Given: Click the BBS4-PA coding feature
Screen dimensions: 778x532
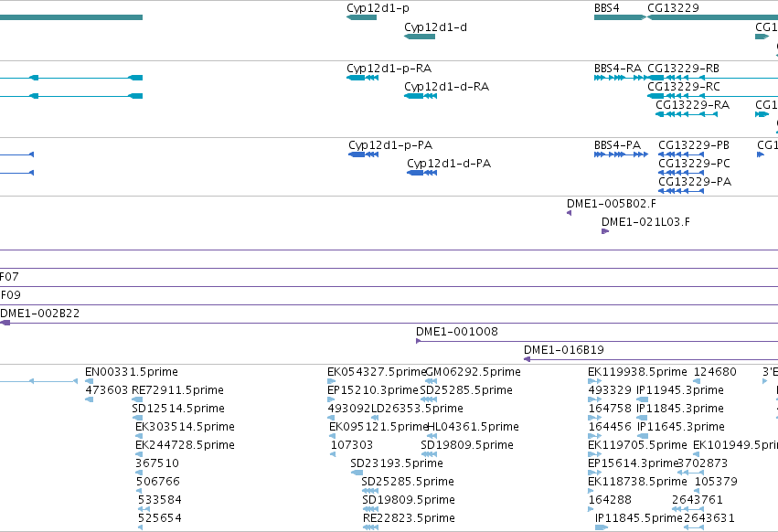Looking at the screenshot, I should tap(621, 154).
